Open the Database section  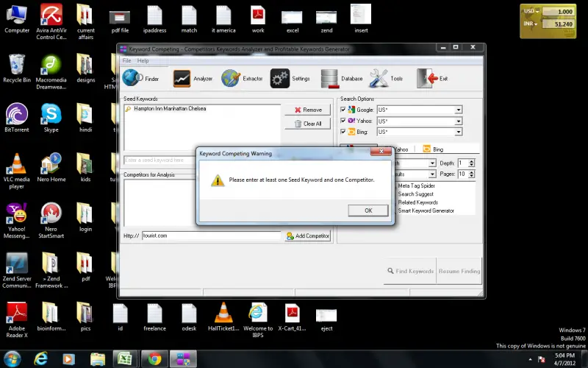click(342, 79)
